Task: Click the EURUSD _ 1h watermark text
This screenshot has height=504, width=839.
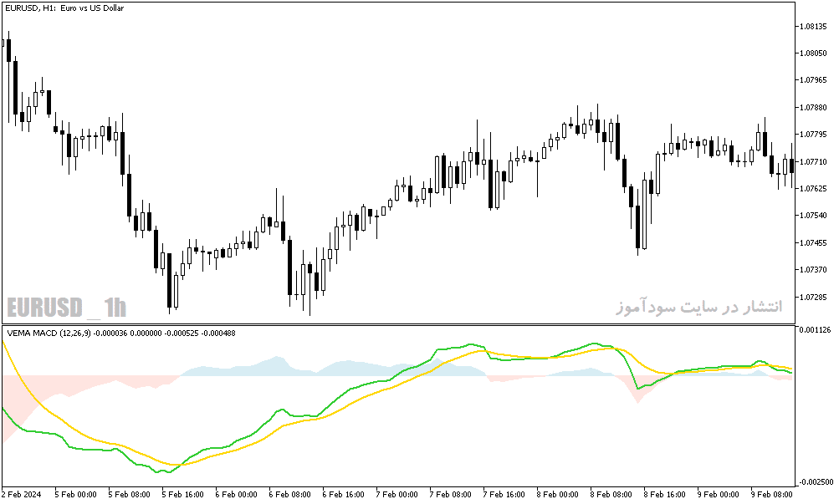Action: pyautogui.click(x=66, y=308)
